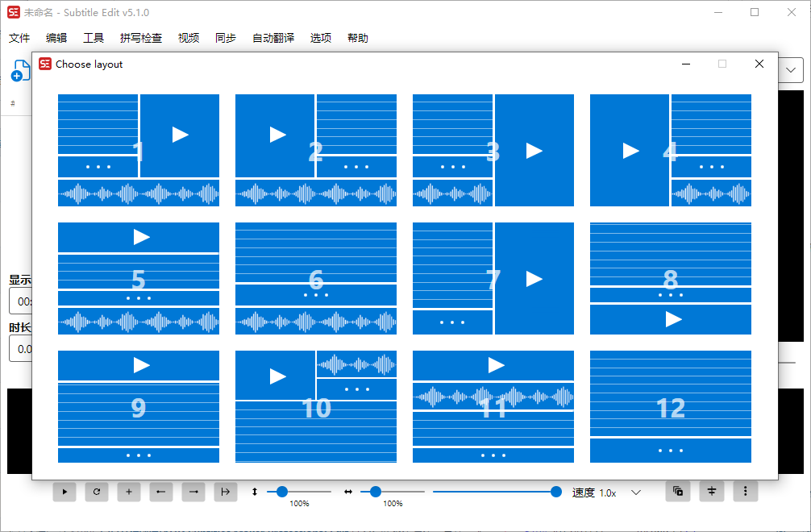Choose layout thumbnail number 9
Screen dimensions: 811x532
(x=139, y=406)
